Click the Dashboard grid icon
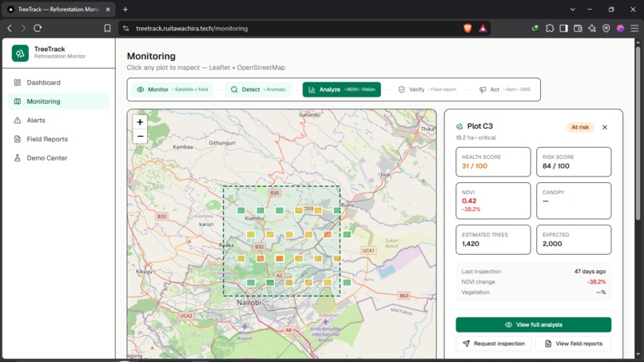Image resolution: width=644 pixels, height=362 pixels. click(x=18, y=82)
